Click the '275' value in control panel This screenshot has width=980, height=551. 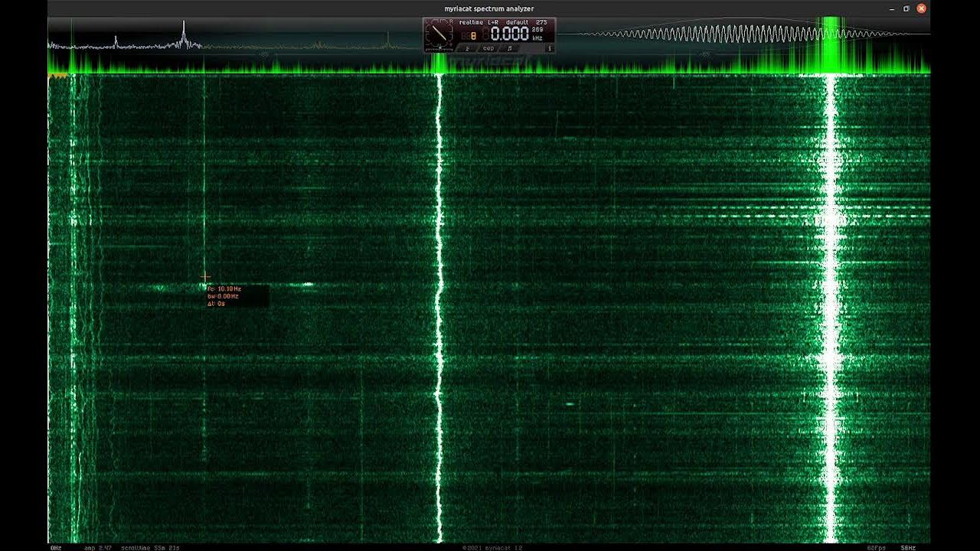point(541,22)
